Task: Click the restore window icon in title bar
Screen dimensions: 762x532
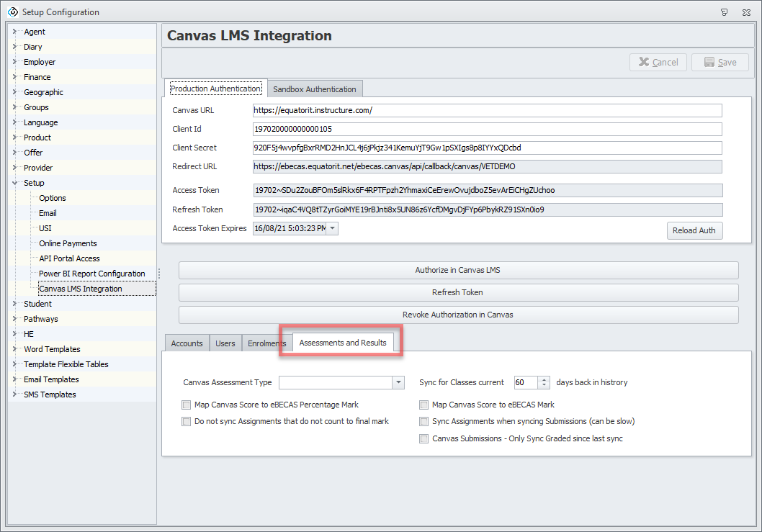Action: (724, 12)
